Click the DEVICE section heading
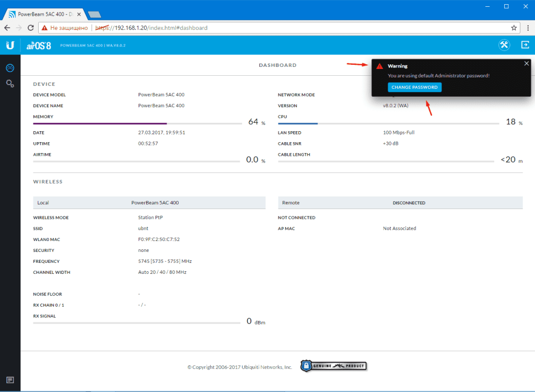535x392 pixels. pyautogui.click(x=44, y=84)
